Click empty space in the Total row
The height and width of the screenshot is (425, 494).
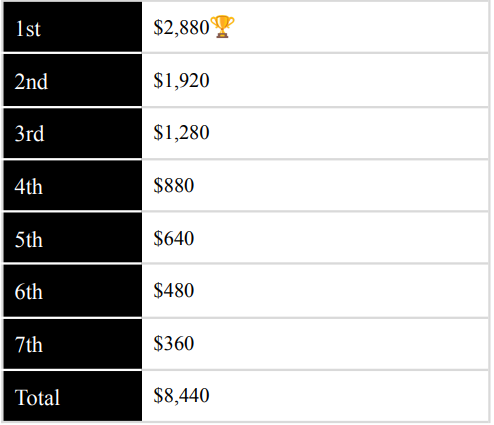tap(347, 396)
